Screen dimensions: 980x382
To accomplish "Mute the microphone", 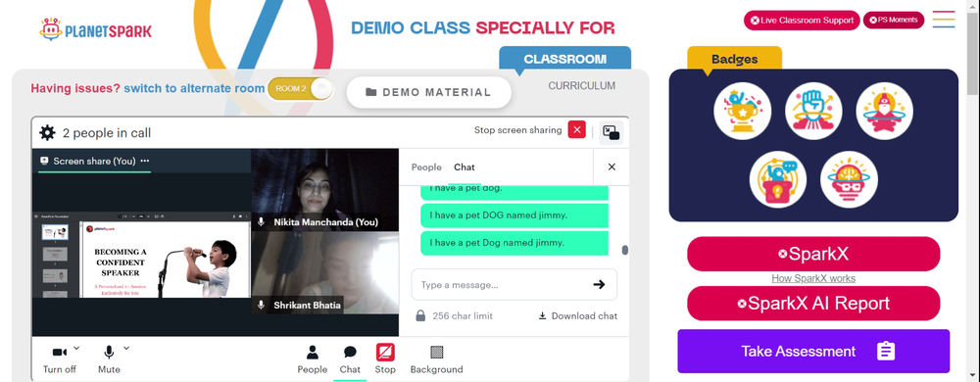I will pos(109,358).
